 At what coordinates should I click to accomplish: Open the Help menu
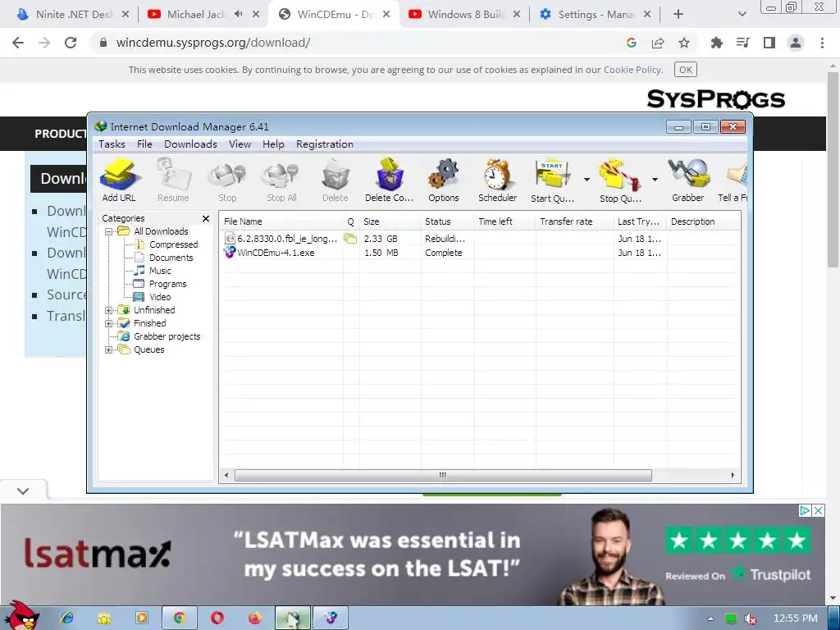[273, 144]
